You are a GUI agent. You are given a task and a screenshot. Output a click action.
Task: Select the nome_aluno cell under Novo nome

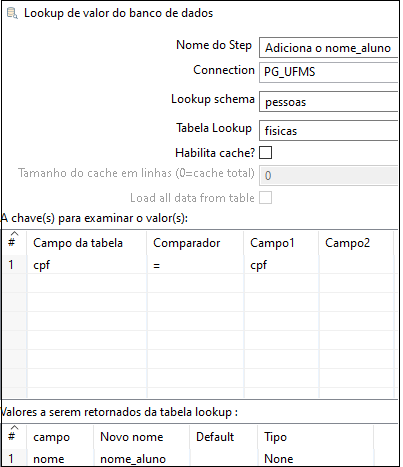[x=141, y=459]
